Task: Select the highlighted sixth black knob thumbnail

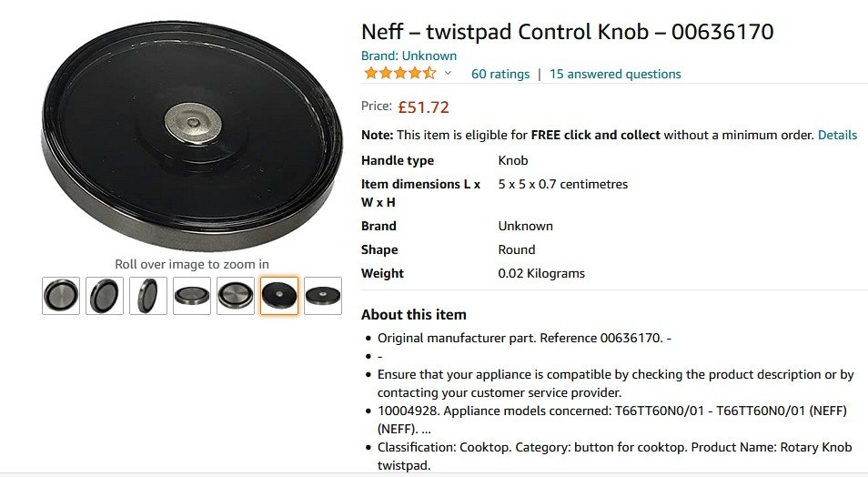Action: (279, 296)
